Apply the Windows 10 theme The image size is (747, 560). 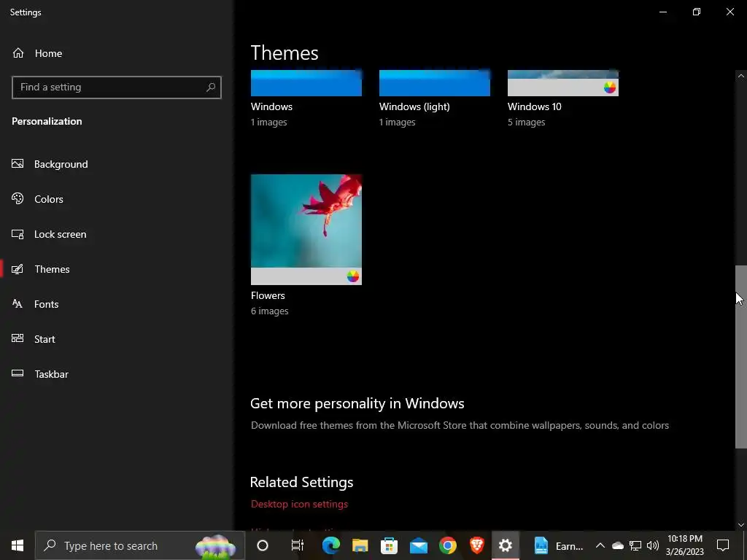click(562, 83)
